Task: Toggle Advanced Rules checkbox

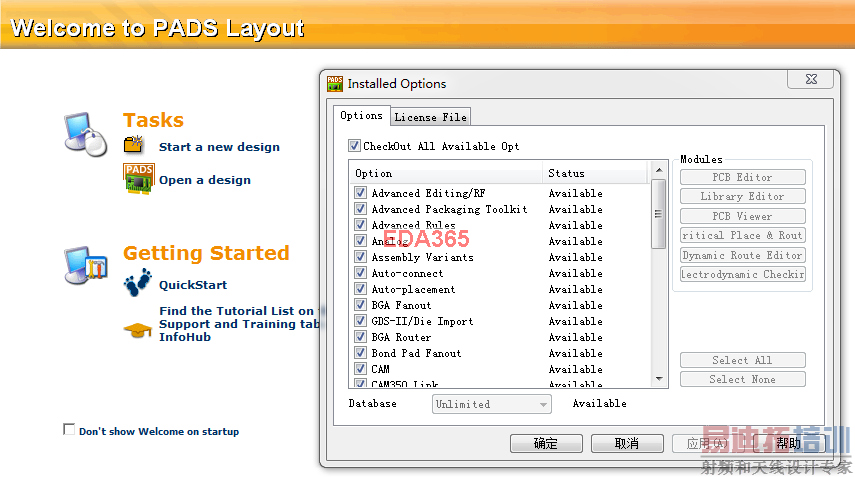Action: click(x=360, y=225)
